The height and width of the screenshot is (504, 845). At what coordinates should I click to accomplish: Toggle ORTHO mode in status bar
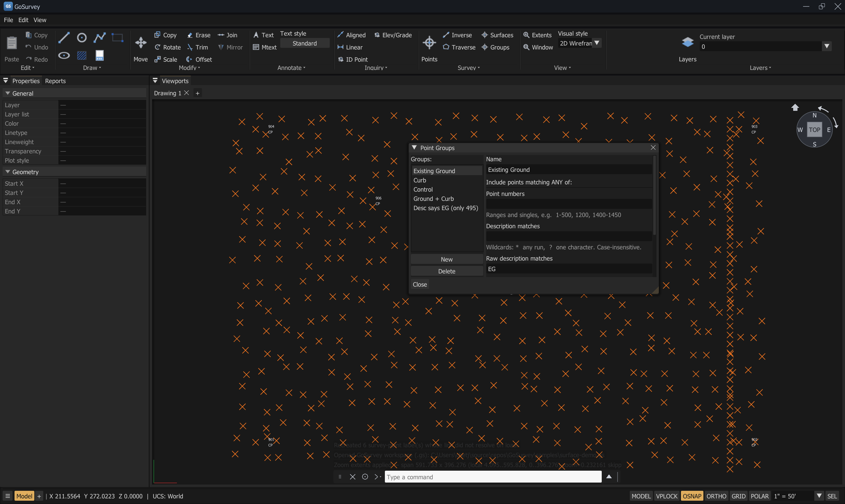pos(716,496)
